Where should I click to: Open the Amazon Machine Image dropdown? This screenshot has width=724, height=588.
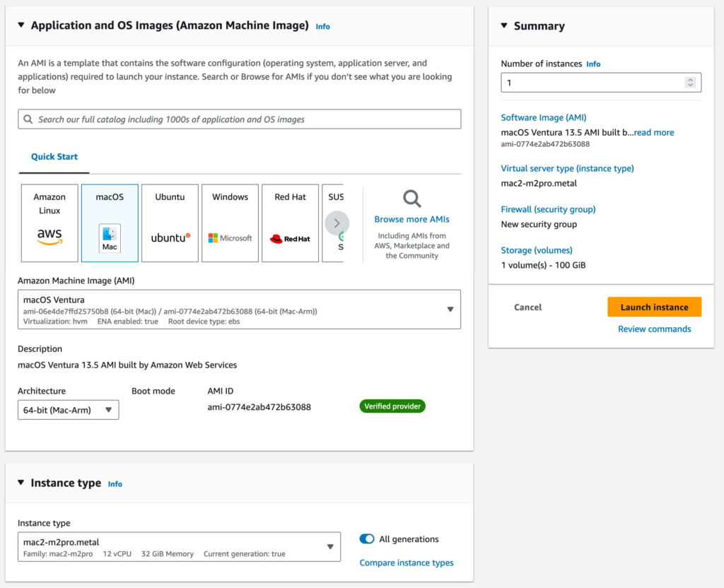point(239,310)
